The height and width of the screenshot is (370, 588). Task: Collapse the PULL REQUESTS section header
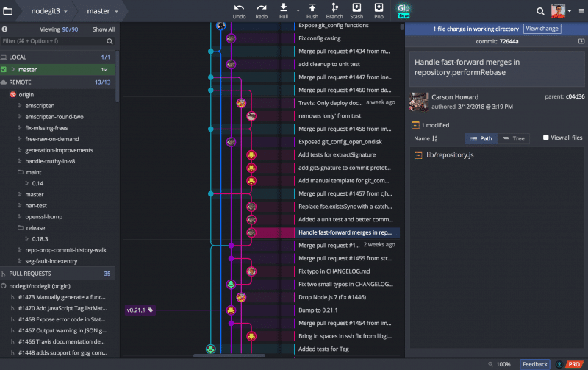[57, 274]
